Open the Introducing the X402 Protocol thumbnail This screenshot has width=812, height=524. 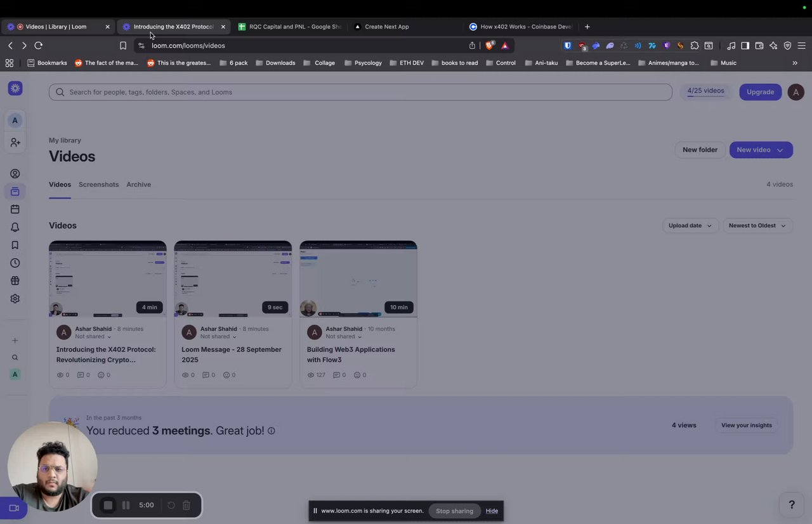(x=108, y=279)
